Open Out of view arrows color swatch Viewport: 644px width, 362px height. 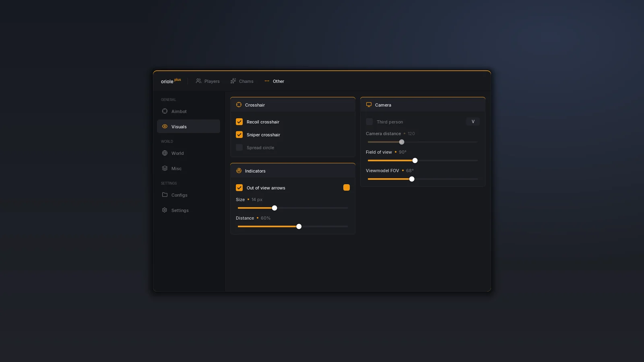point(347,187)
